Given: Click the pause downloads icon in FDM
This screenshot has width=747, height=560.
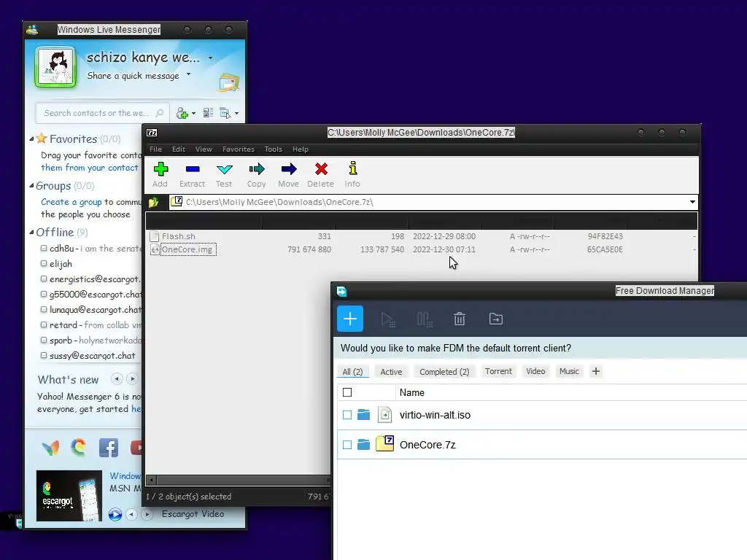Looking at the screenshot, I should (425, 319).
